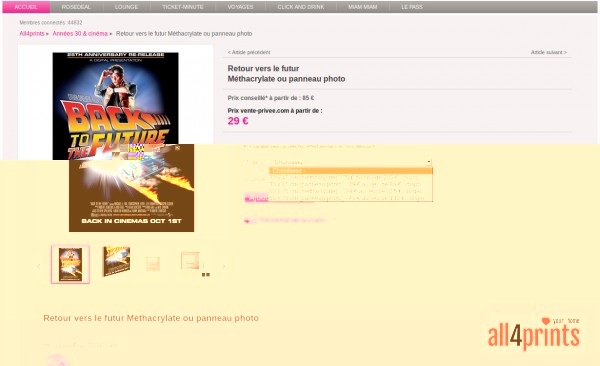The image size is (600, 366).
Task: Click the all4prints brand logo
Action: [534, 333]
